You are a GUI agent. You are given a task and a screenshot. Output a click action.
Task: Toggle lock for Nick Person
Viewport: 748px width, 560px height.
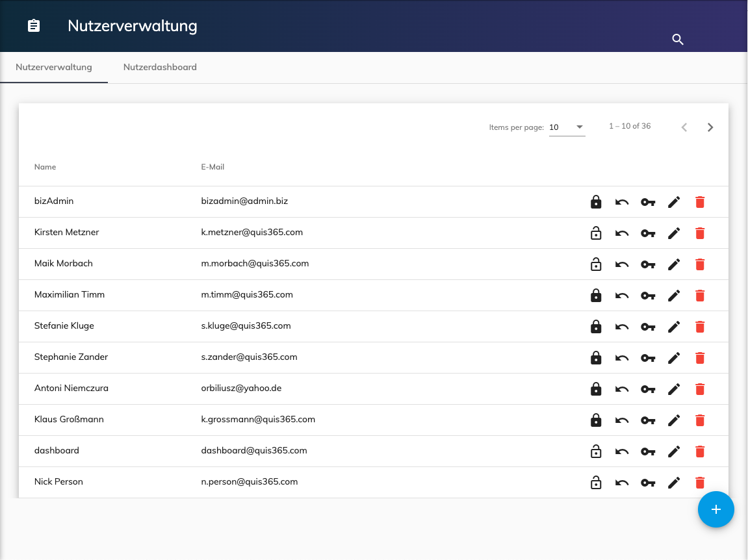point(596,483)
